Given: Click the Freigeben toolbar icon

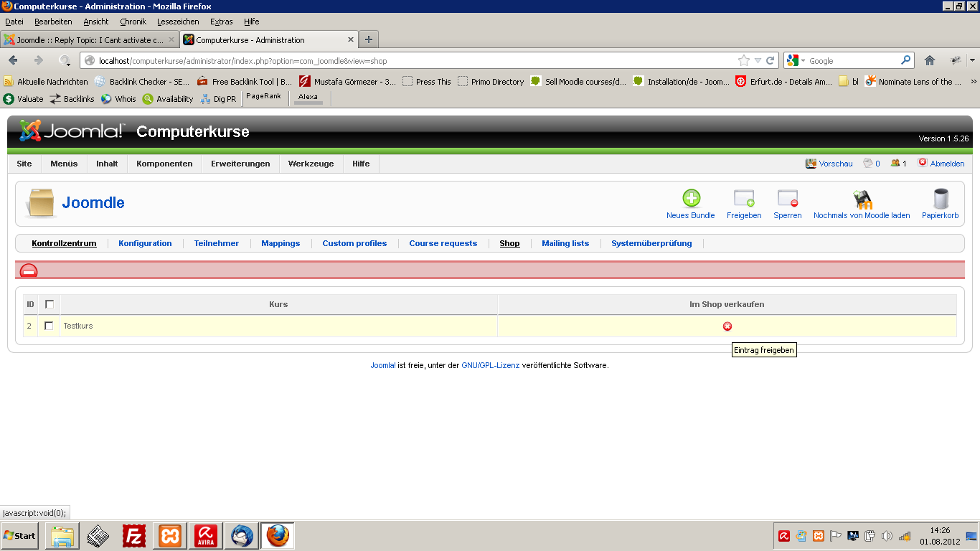Looking at the screenshot, I should point(744,199).
